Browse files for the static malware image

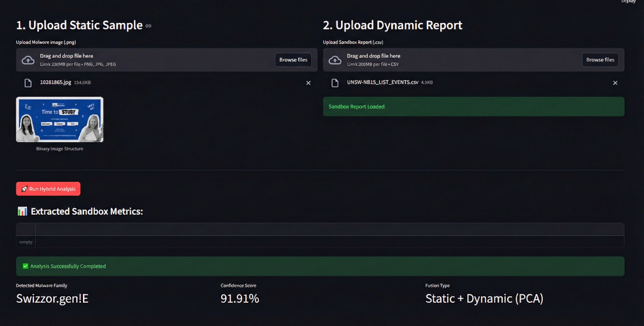point(293,60)
